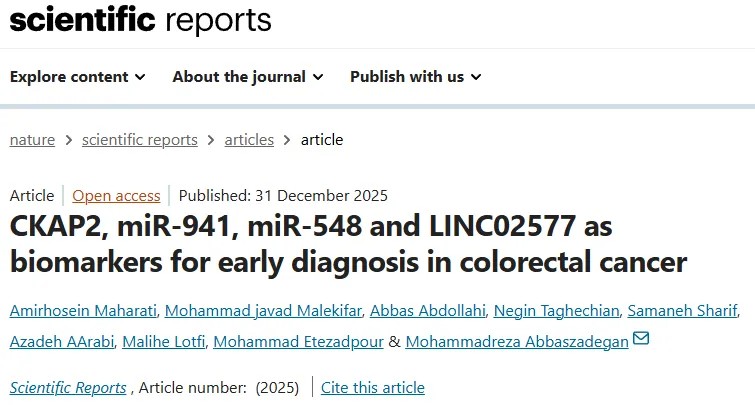Open the About the journal dropdown

pyautogui.click(x=247, y=77)
